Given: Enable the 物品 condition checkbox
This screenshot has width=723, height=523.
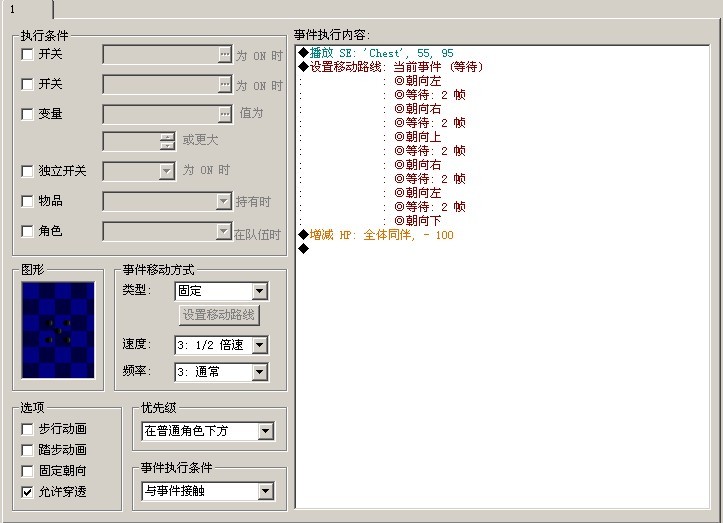Looking at the screenshot, I should [27, 201].
